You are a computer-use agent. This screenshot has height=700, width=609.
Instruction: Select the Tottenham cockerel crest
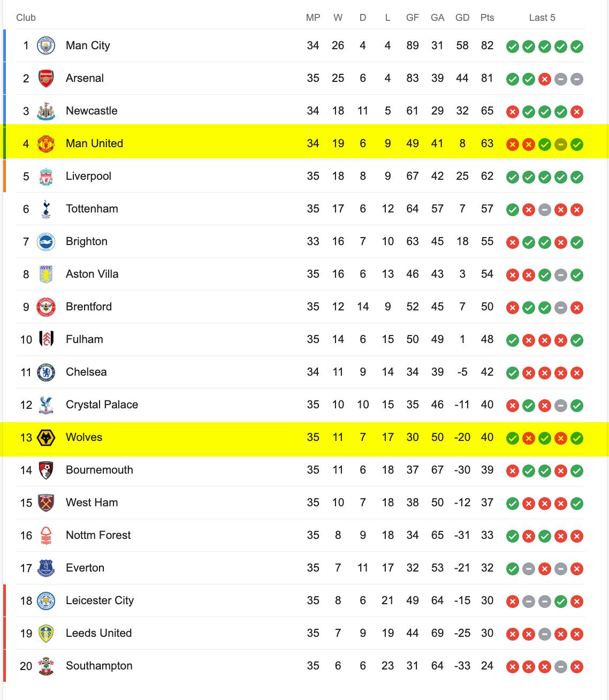(46, 209)
